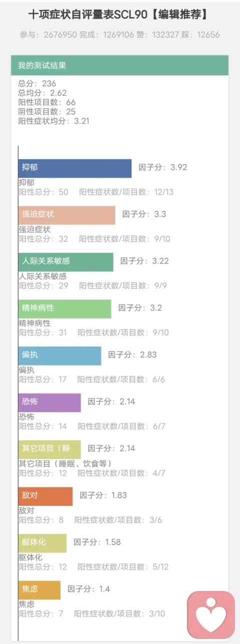
Task: Click the purple 恐怖 bar
Action: (x=49, y=403)
